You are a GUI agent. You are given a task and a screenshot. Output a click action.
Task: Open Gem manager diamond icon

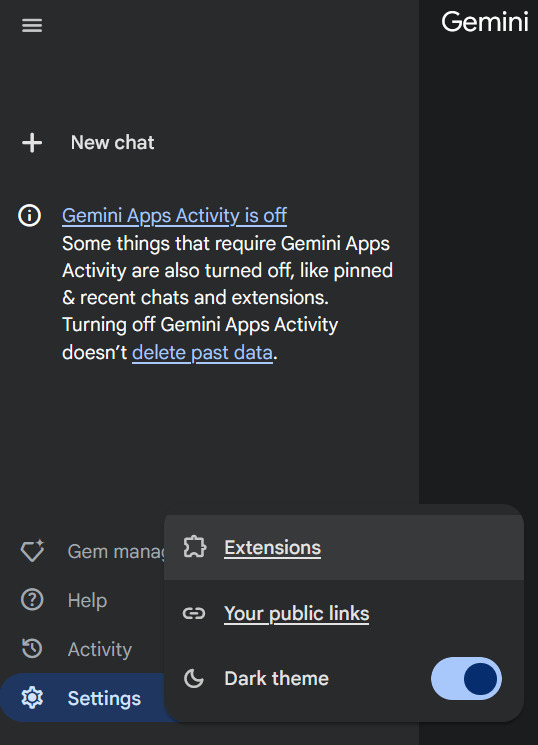click(x=32, y=551)
